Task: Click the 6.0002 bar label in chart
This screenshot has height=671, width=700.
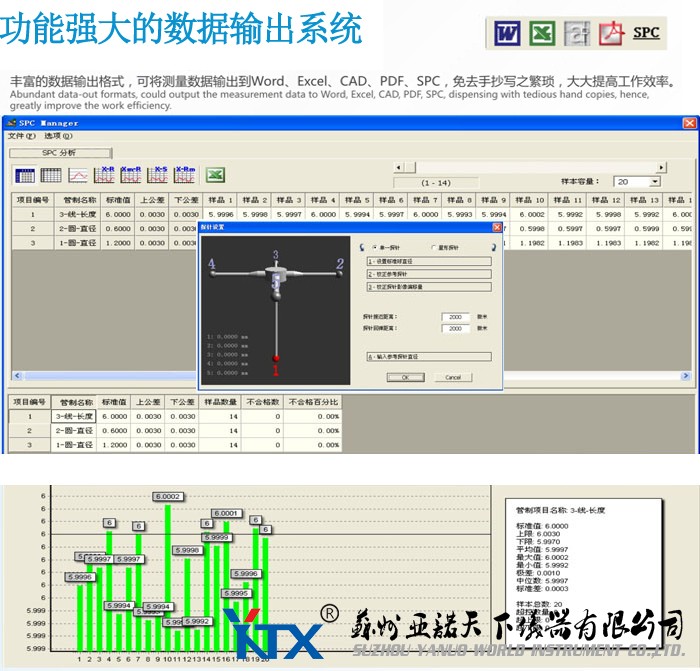Action: [167, 496]
